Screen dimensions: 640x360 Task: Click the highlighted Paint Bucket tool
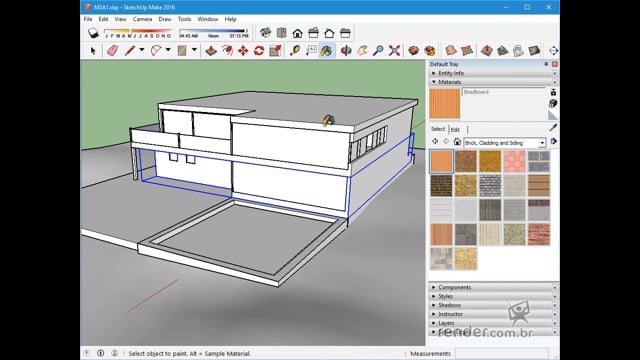tap(327, 51)
